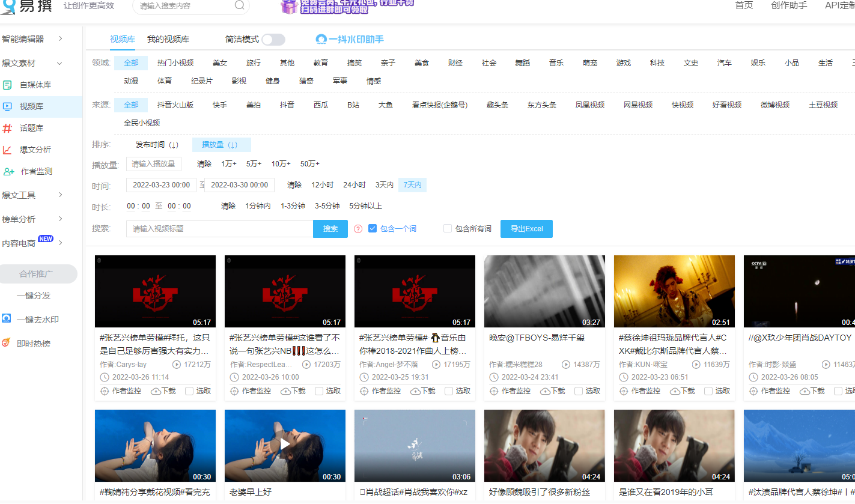Click the search magnifier icon in top bar
The height and width of the screenshot is (504, 855).
(240, 5)
